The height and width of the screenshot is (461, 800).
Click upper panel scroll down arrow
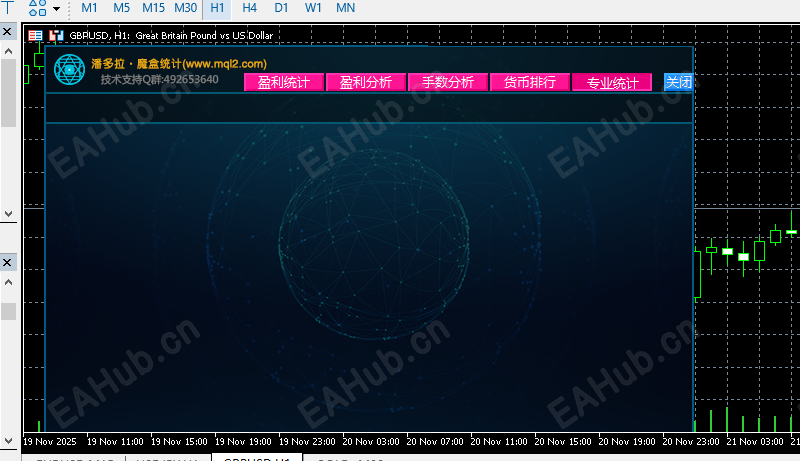click(x=8, y=214)
